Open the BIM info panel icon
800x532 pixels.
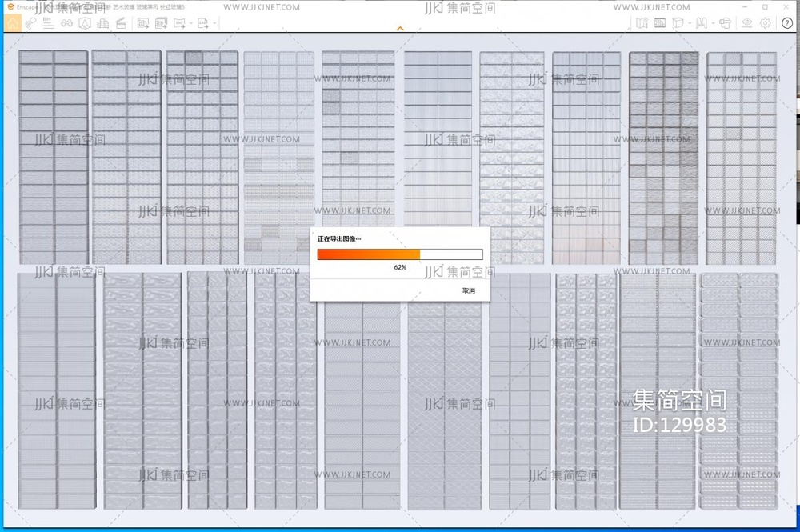tap(49, 23)
